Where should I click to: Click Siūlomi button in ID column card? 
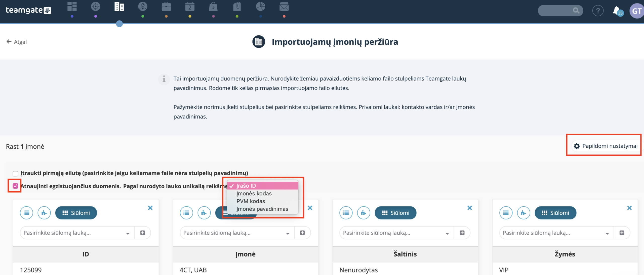coord(76,213)
